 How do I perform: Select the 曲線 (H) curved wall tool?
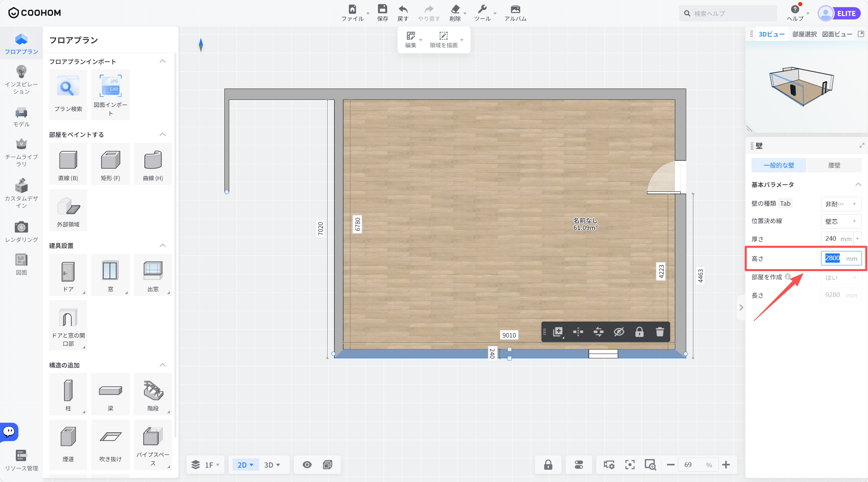153,164
